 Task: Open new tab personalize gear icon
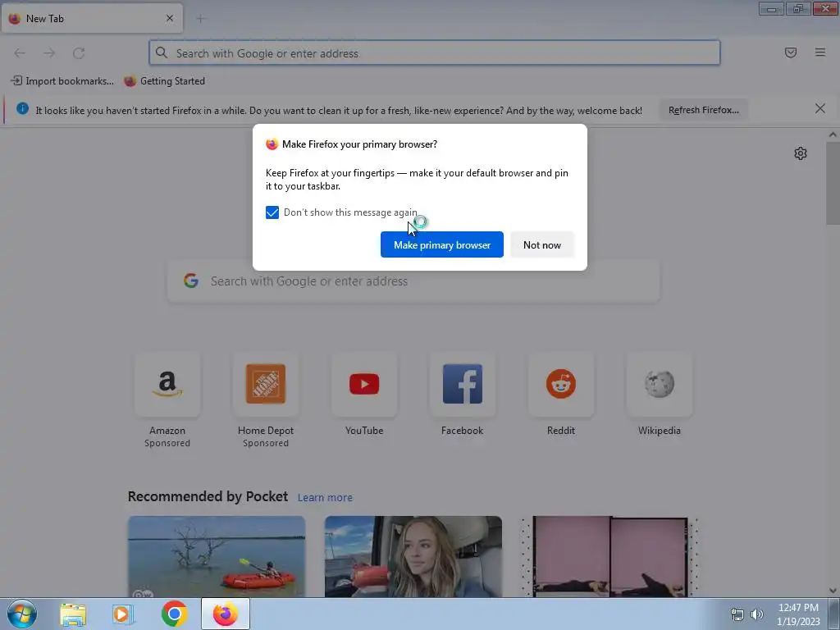(x=800, y=153)
